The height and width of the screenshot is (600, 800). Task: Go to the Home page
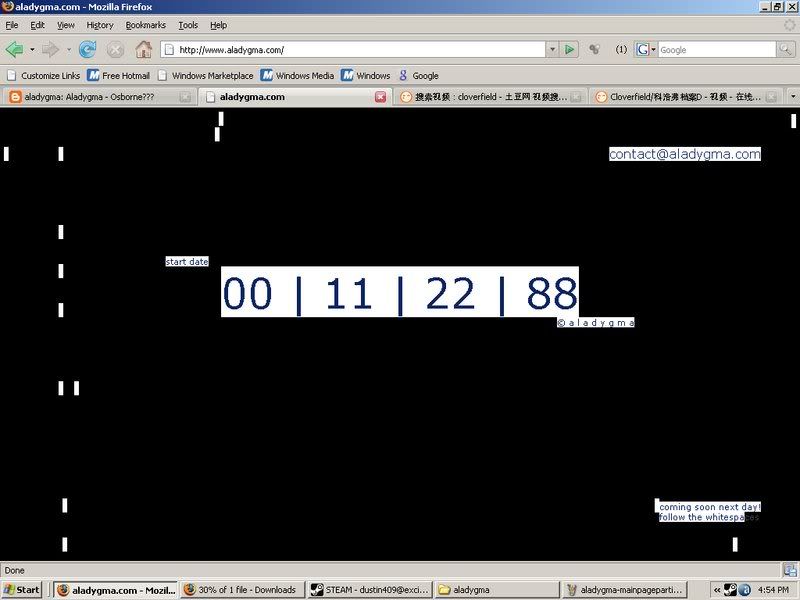tap(144, 49)
